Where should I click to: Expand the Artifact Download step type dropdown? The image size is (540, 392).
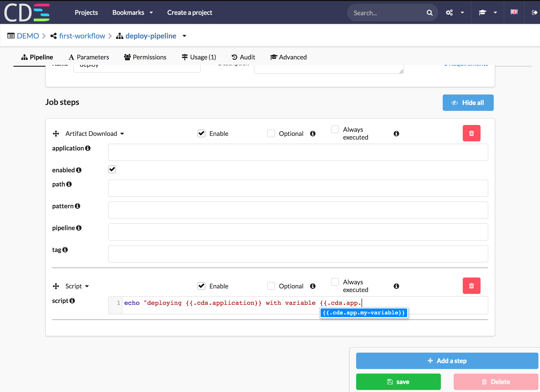point(122,134)
